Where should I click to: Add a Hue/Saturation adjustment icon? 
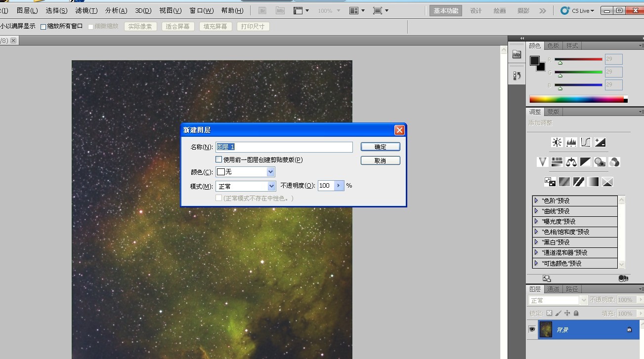point(557,161)
